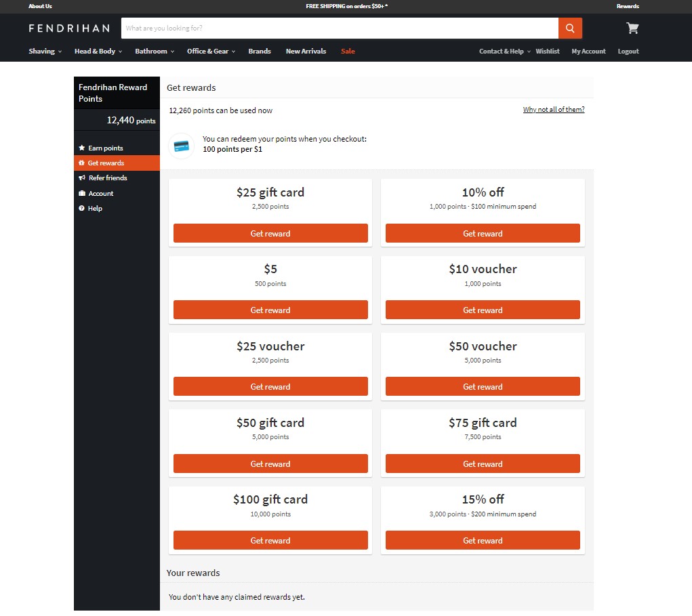Open the Wishlist link
Image resolution: width=692 pixels, height=616 pixels.
tap(548, 52)
